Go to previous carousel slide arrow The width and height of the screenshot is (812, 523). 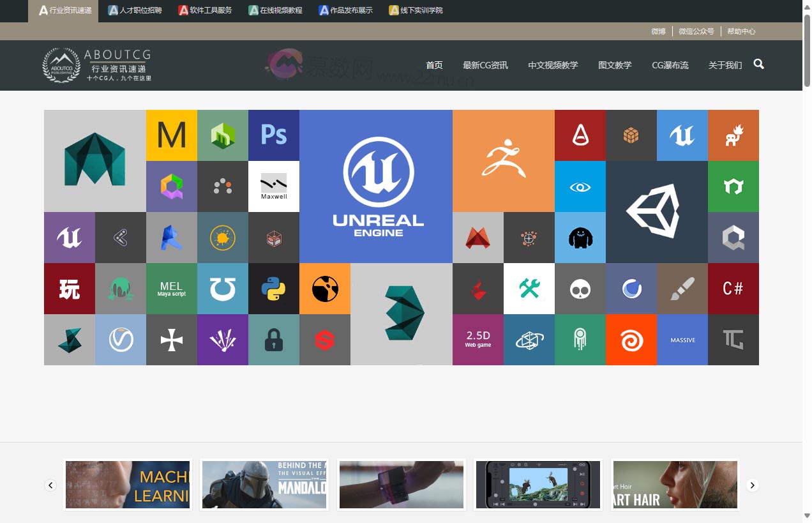pyautogui.click(x=50, y=485)
